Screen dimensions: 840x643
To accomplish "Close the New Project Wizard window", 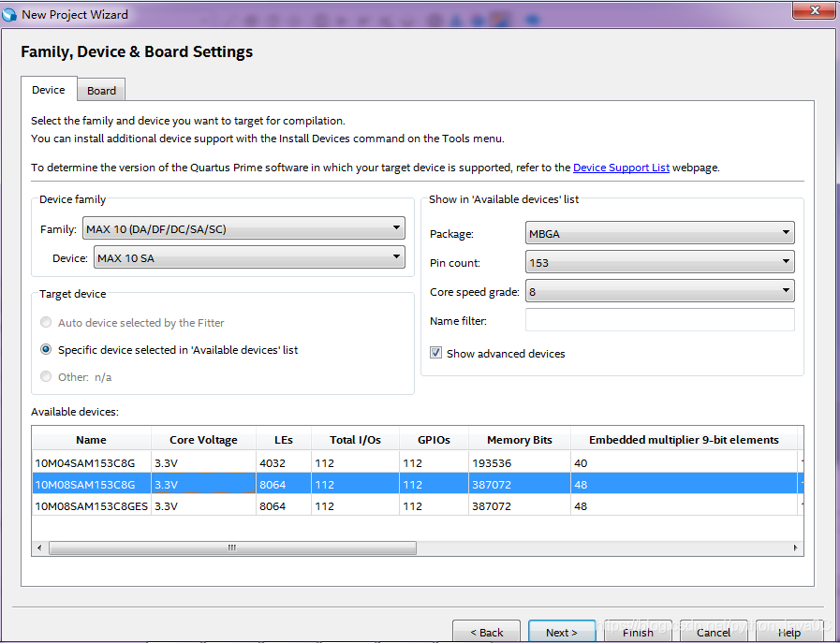I will [815, 10].
